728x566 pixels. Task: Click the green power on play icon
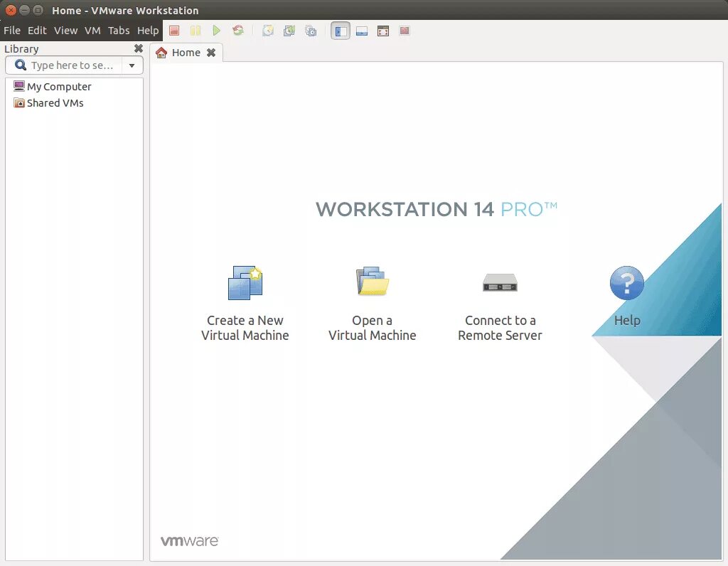point(216,31)
